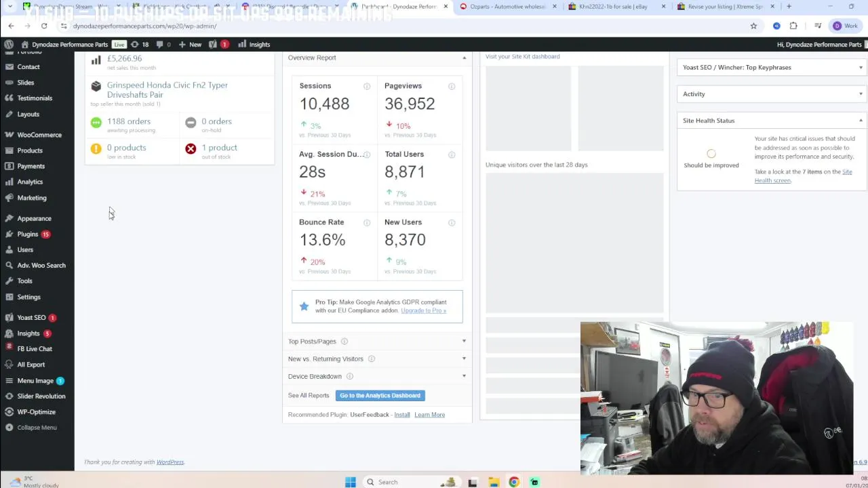Expand Top Posts/Pages section
Screen dimensions: 868x488
tap(464, 341)
